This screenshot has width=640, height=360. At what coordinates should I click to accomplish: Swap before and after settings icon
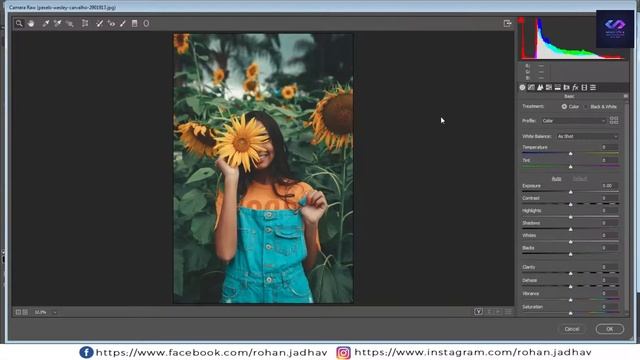pos(489,312)
